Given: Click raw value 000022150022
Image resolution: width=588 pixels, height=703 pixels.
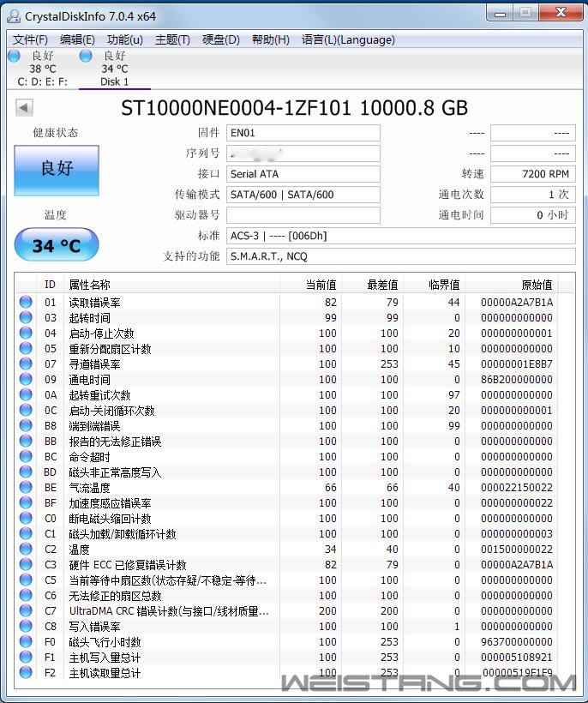Looking at the screenshot, I should [517, 487].
